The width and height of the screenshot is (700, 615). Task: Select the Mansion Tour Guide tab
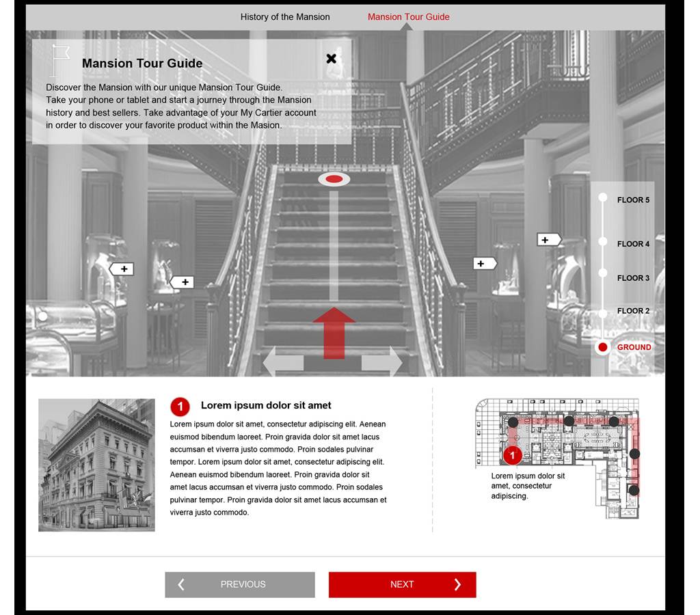click(x=408, y=17)
